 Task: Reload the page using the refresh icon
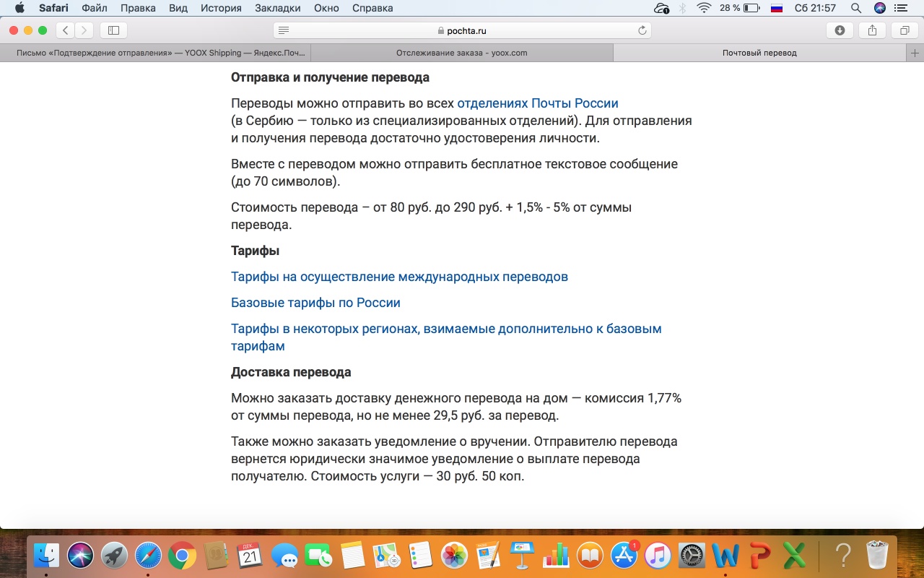click(642, 30)
